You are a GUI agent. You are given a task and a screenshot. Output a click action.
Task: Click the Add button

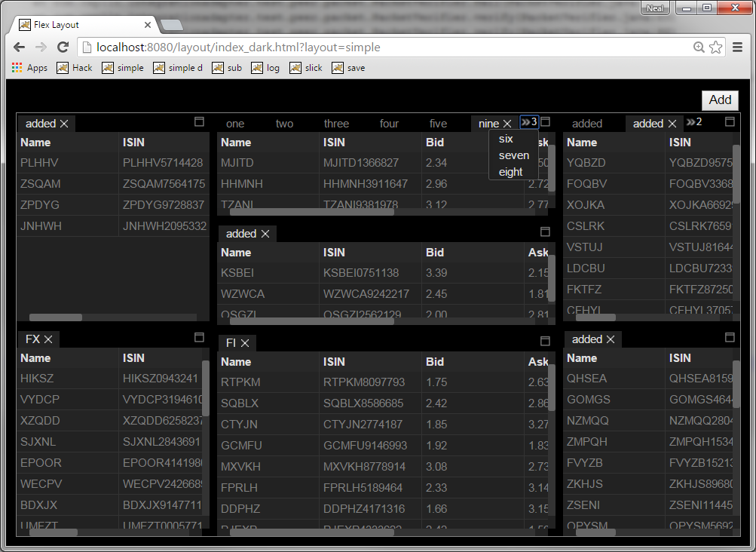pos(720,100)
